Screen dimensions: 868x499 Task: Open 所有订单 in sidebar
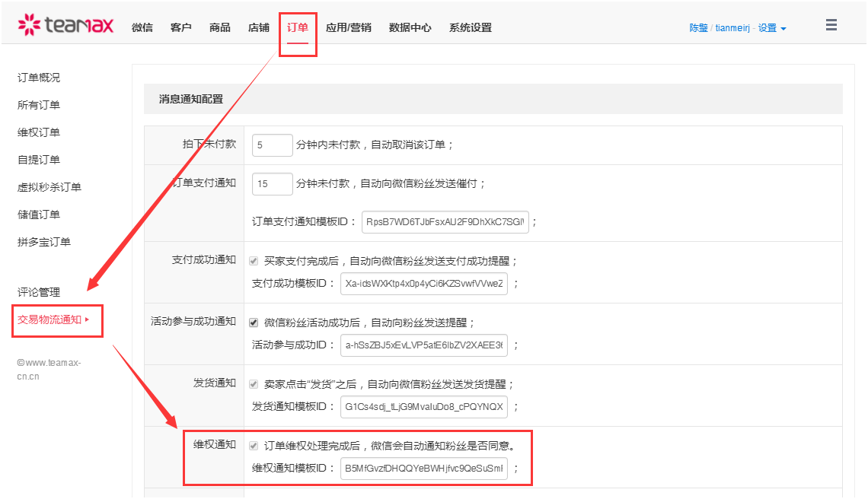pyautogui.click(x=39, y=105)
